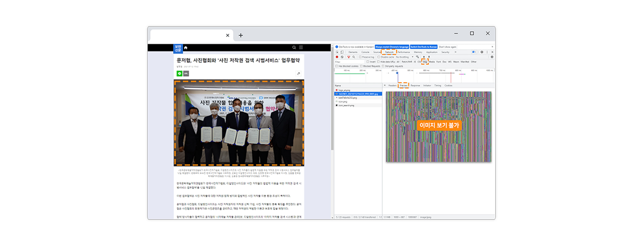Viewport: 644px width, 245px height.
Task: Select the Network tab
Action: [389, 52]
